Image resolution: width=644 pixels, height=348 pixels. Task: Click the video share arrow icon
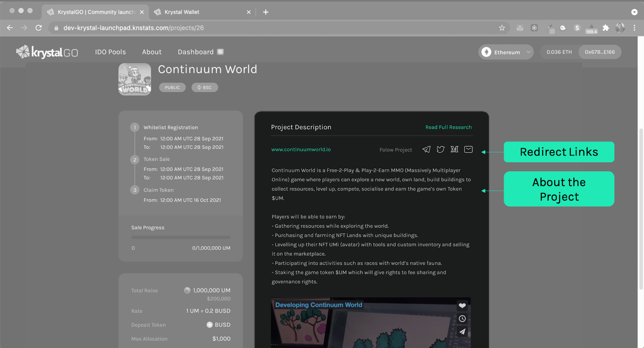click(x=462, y=331)
